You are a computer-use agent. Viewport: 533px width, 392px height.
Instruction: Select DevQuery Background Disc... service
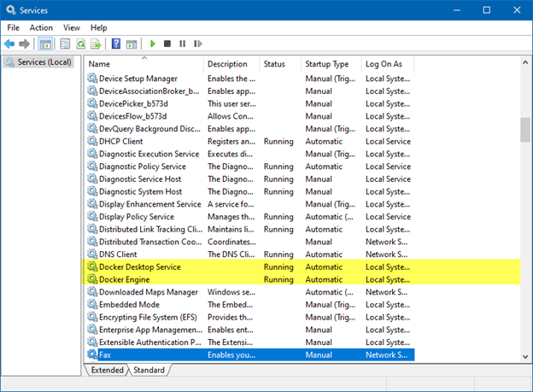249,128
